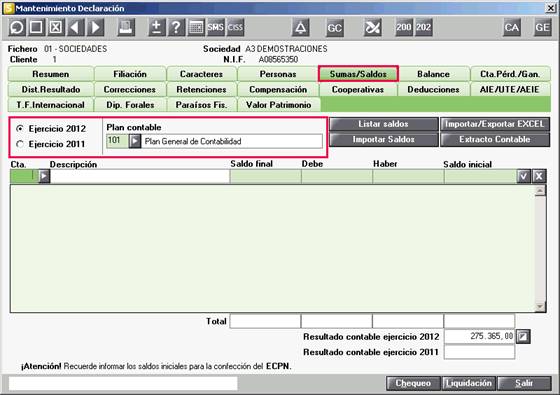Go to previous record with left arrow
560x395 pixels.
point(75,28)
